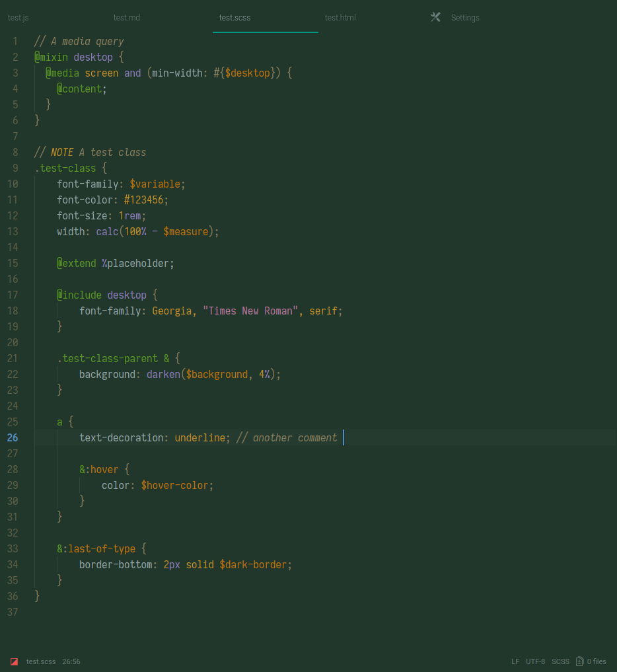
Task: Click the '$background' variable
Action: pyautogui.click(x=217, y=375)
